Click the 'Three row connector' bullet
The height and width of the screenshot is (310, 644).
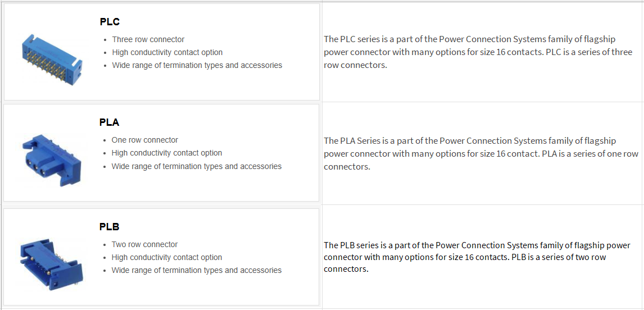coord(148,39)
